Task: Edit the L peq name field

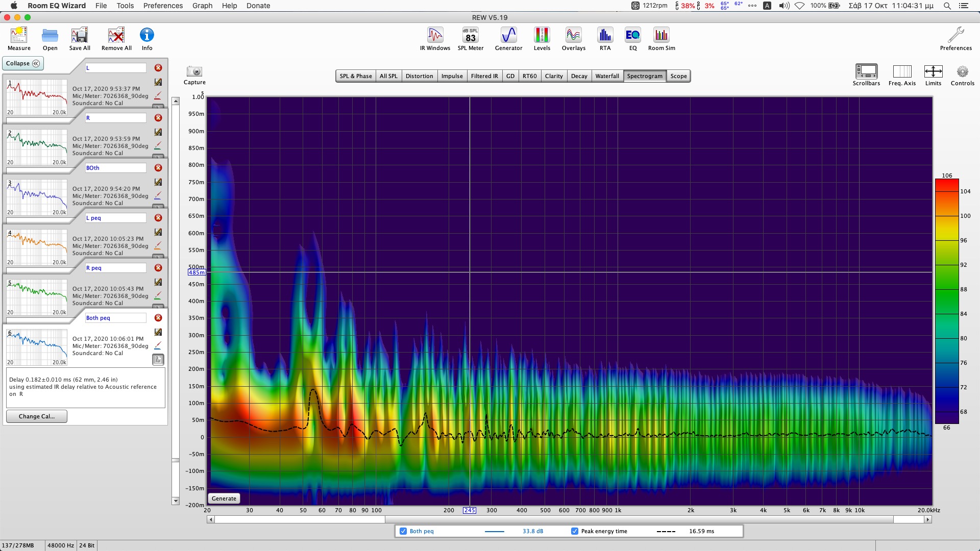Action: click(x=116, y=218)
